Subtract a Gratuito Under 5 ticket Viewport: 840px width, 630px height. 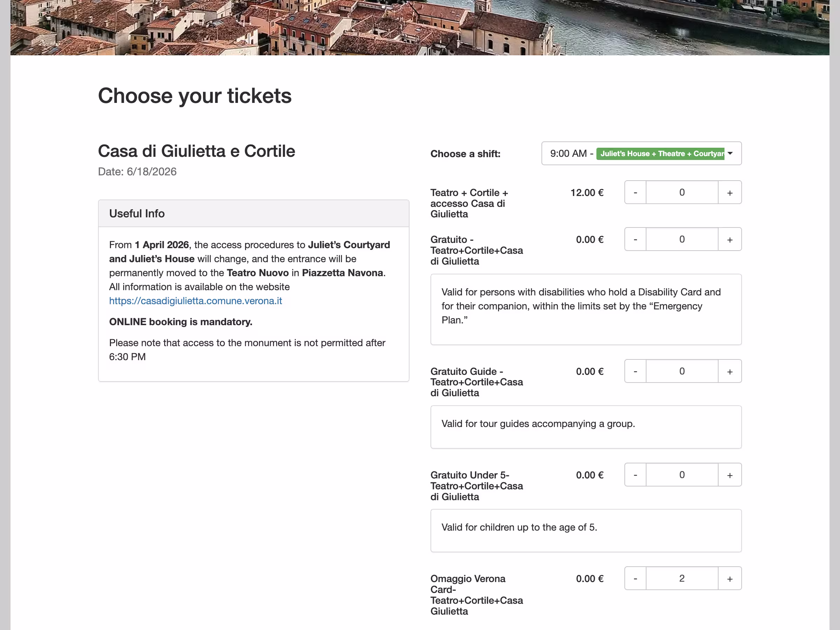pos(635,475)
